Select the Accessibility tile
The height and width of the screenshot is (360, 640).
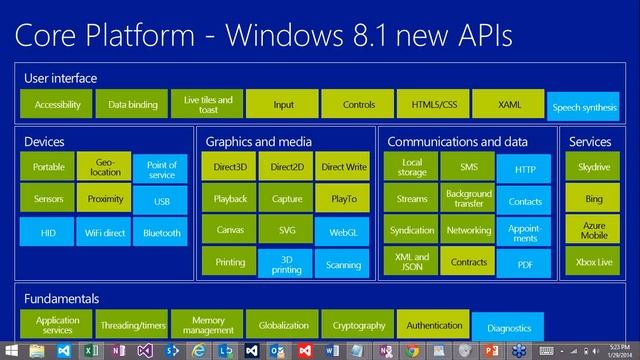[56, 104]
